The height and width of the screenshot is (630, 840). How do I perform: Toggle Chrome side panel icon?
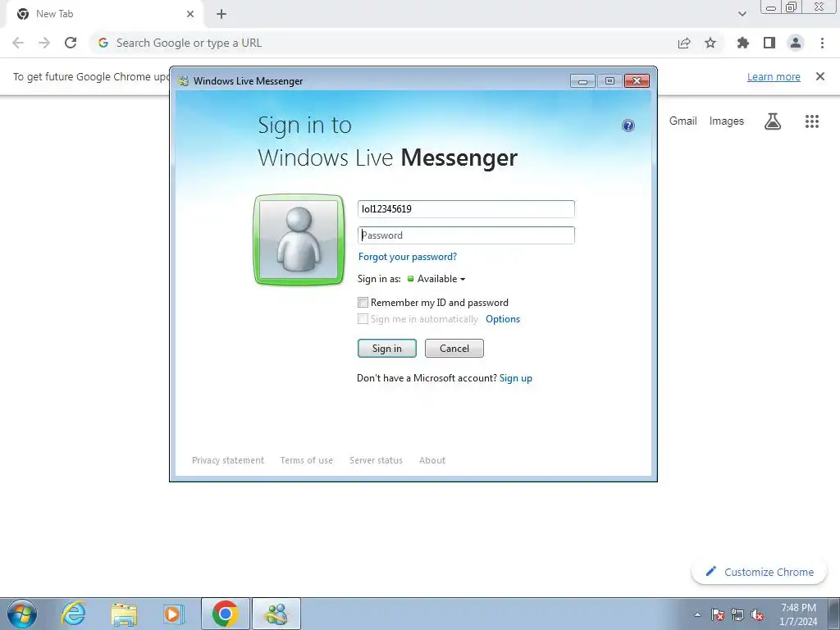click(x=769, y=43)
